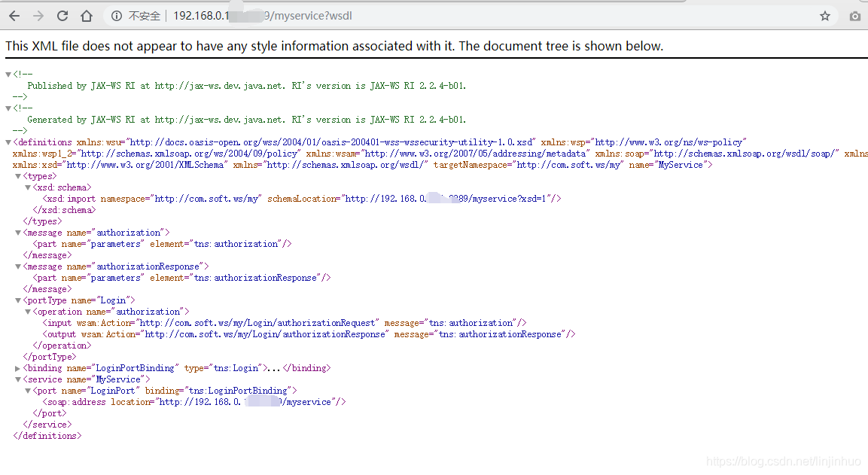Collapse the Login portType element
Viewport: 868px width, 475px height.
click(x=17, y=300)
